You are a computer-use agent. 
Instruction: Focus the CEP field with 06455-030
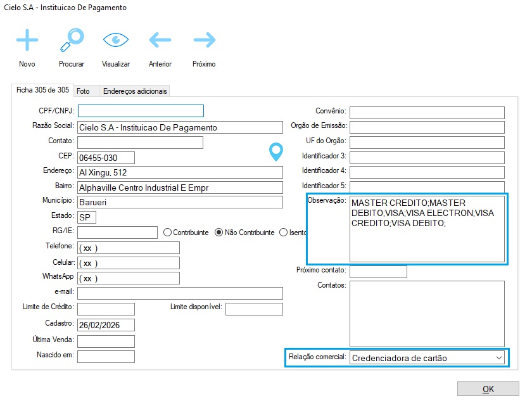[x=106, y=157]
